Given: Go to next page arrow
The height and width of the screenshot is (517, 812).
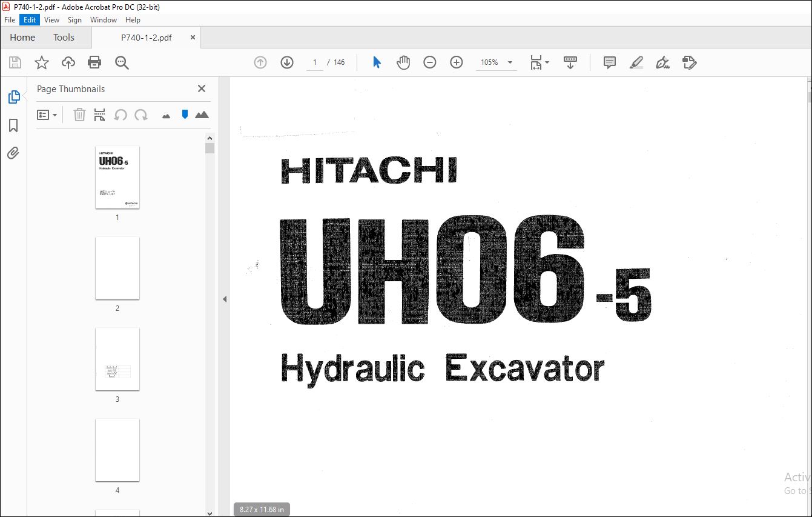Looking at the screenshot, I should [287, 62].
